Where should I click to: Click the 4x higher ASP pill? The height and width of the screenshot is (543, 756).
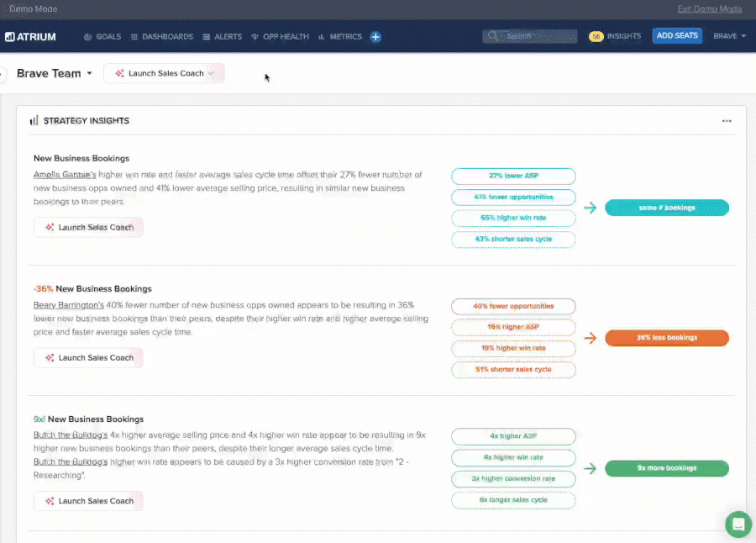[x=513, y=436]
